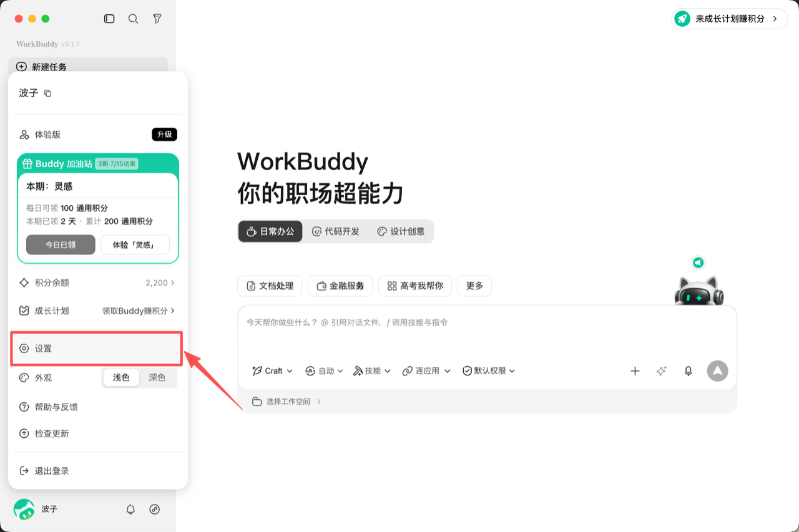Open the notification bell icon
The height and width of the screenshot is (532, 799).
pyautogui.click(x=130, y=509)
